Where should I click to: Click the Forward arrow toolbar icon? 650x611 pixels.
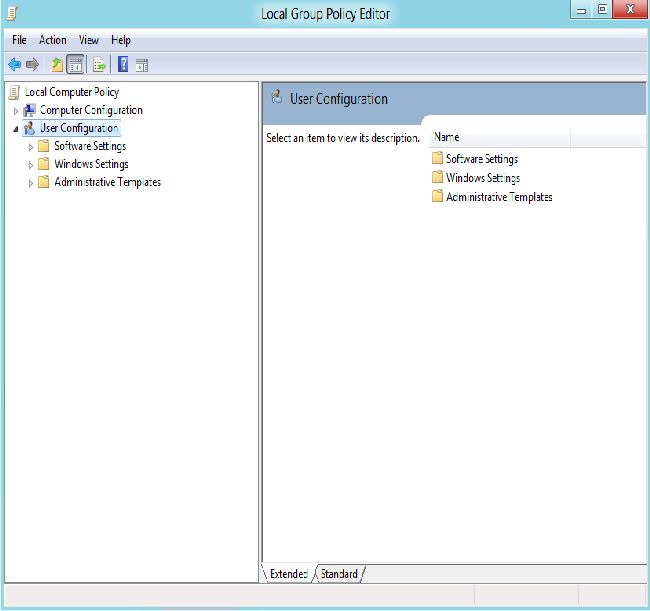pos(32,65)
